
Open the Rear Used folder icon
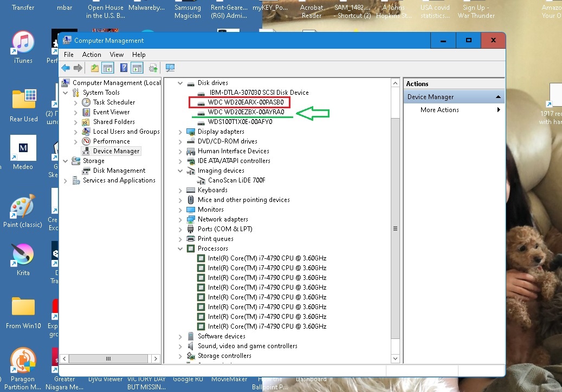pos(24,105)
